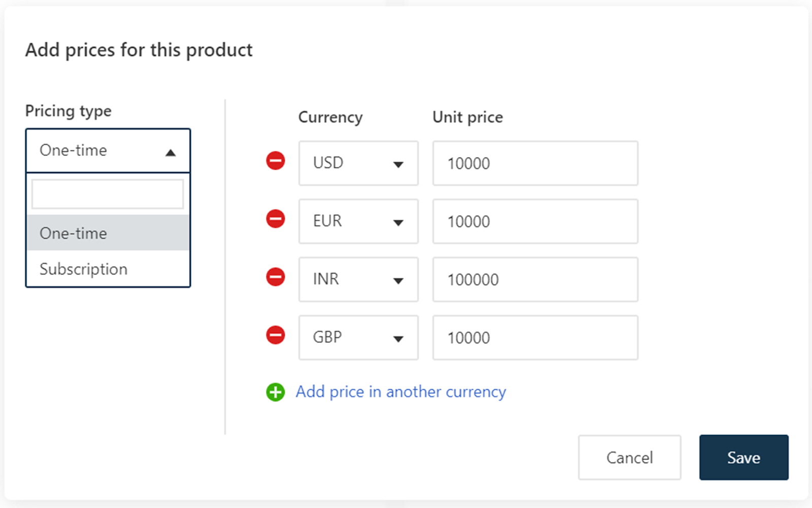Remove the EUR price row
812x508 pixels.
click(276, 219)
